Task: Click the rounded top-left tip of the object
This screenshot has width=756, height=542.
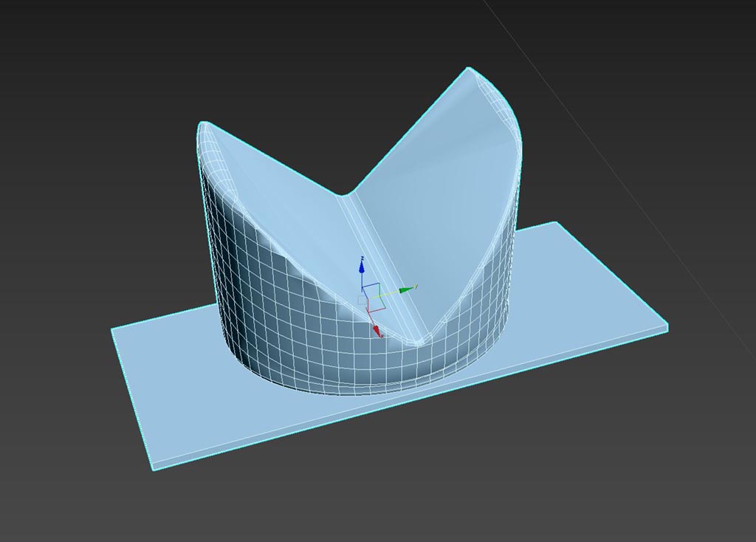Action: pyautogui.click(x=205, y=126)
